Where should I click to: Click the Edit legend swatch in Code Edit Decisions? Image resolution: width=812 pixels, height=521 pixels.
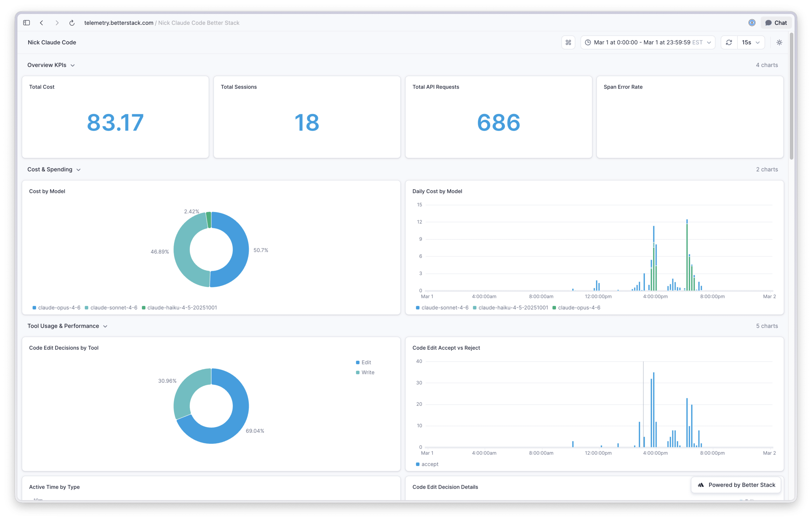(x=357, y=362)
